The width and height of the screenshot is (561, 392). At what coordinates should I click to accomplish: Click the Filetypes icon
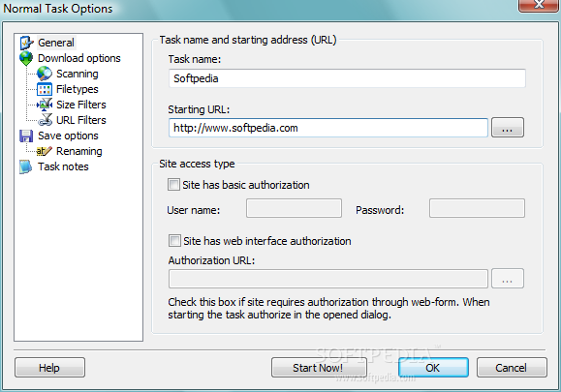click(x=45, y=89)
